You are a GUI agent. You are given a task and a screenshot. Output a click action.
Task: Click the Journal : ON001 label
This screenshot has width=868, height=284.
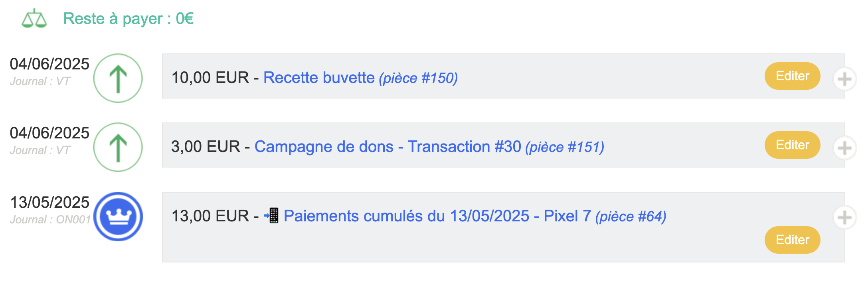(x=50, y=219)
